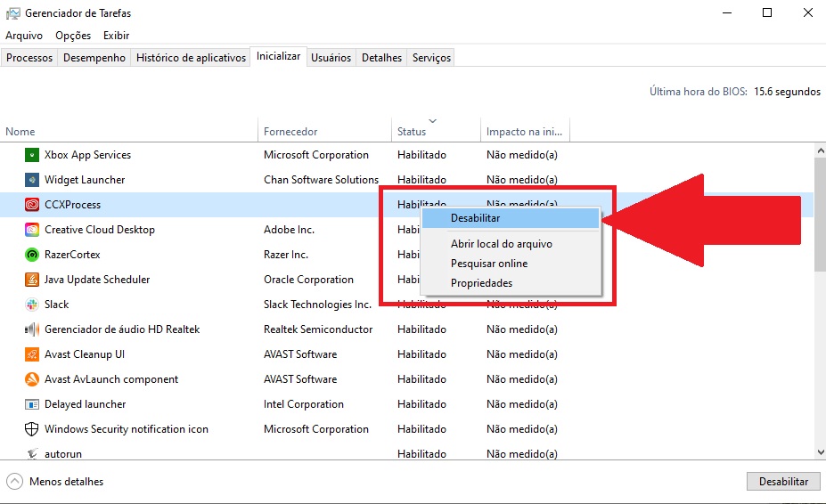
Task: Select the RazerCortex entry name
Action: 72,255
